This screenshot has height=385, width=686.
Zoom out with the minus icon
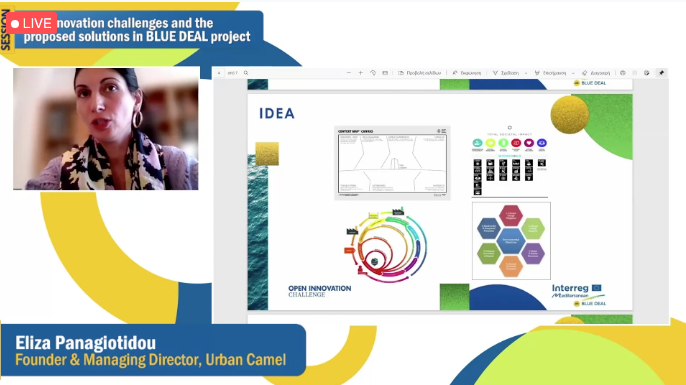pyautogui.click(x=349, y=73)
